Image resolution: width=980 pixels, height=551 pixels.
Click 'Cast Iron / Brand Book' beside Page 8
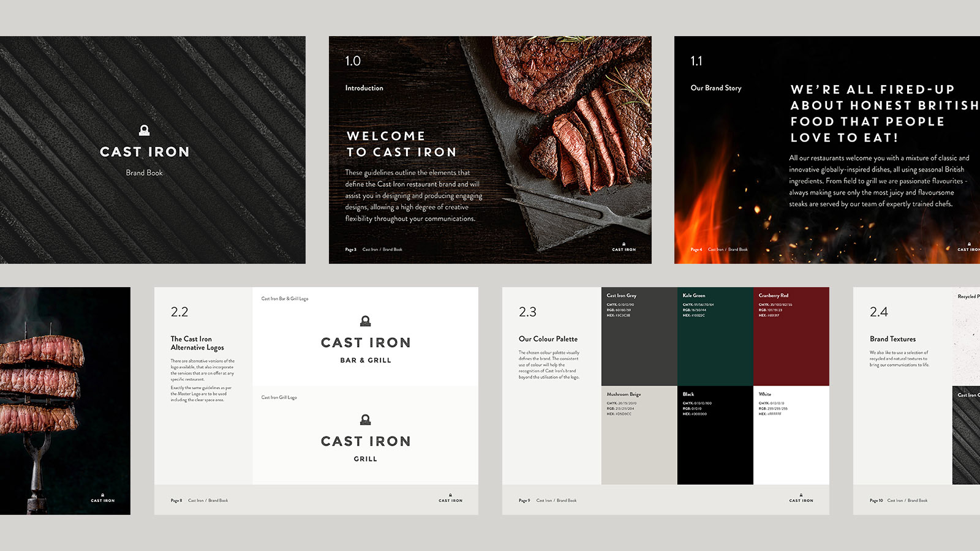point(208,501)
